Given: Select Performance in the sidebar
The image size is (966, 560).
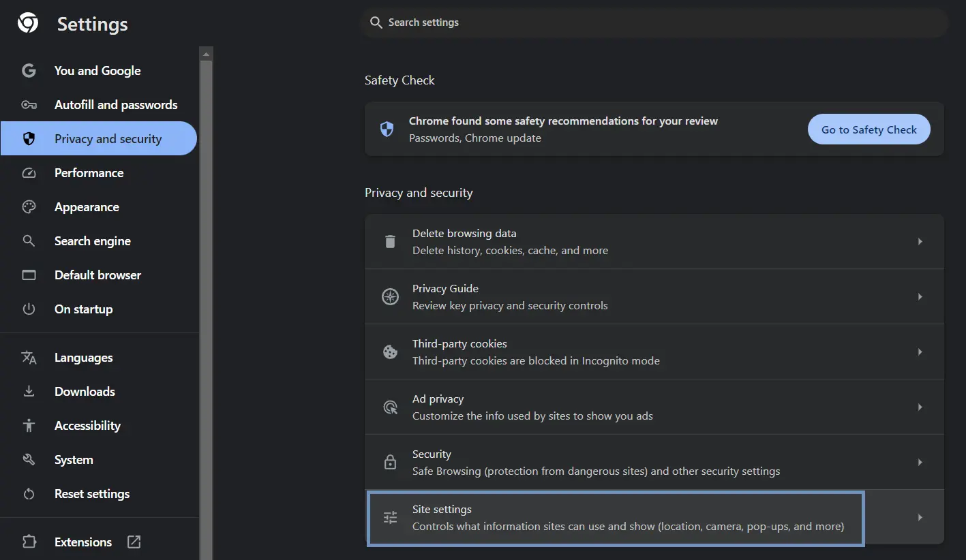Looking at the screenshot, I should [x=89, y=173].
